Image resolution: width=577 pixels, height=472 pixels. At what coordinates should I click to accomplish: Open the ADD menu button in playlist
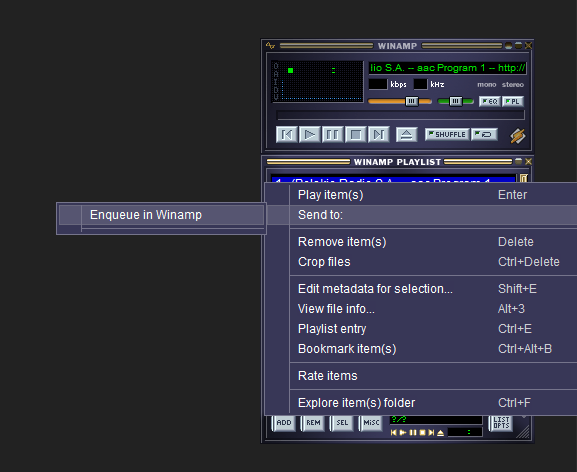pyautogui.click(x=284, y=423)
